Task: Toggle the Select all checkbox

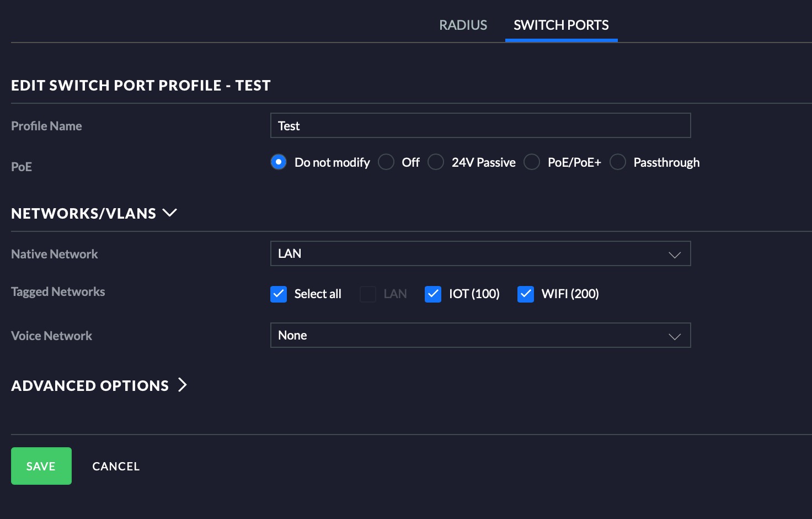Action: [x=279, y=294]
